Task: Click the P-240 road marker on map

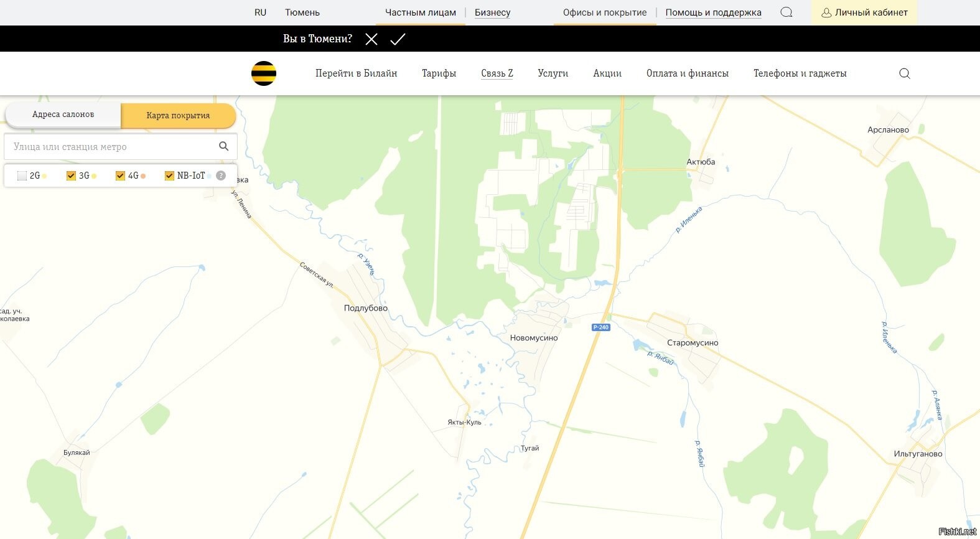Action: [x=600, y=327]
